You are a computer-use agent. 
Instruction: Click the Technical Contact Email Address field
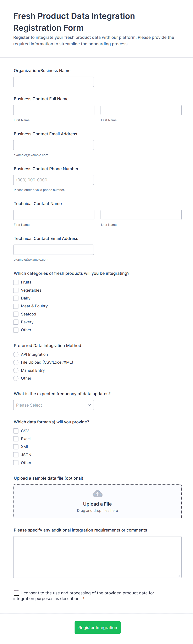click(x=54, y=250)
